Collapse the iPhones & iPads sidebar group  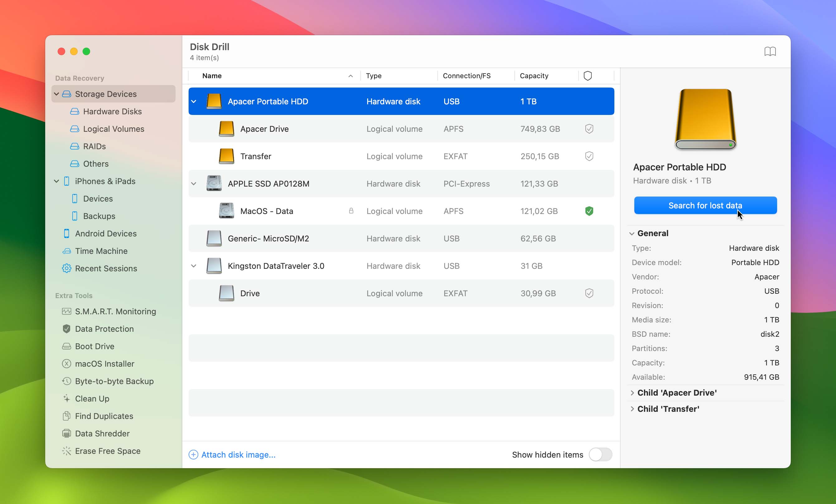(x=57, y=181)
